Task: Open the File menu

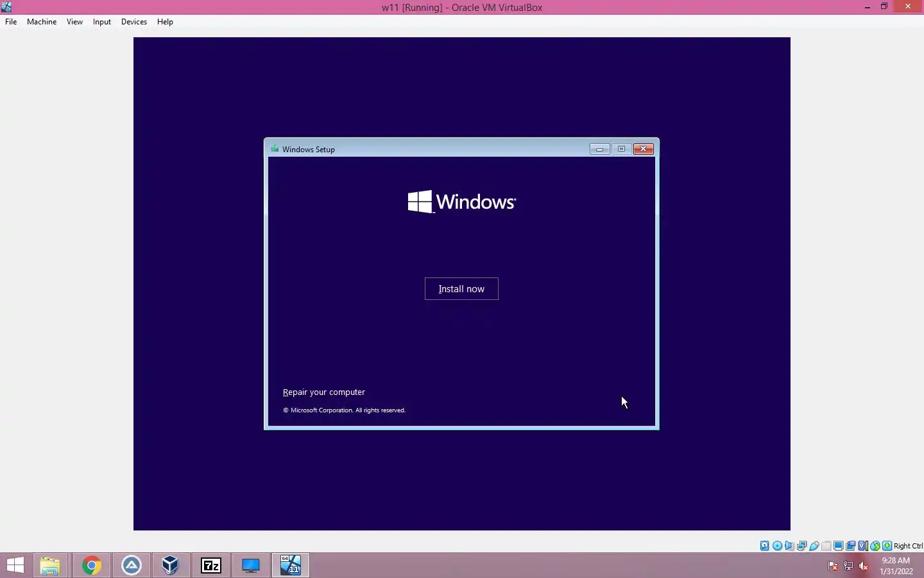Action: [x=11, y=22]
